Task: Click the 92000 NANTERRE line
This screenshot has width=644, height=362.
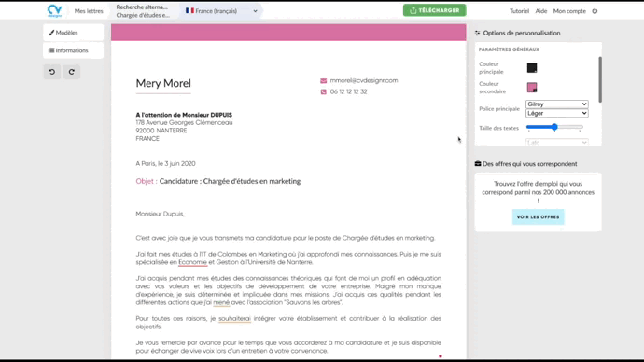Action: click(161, 131)
